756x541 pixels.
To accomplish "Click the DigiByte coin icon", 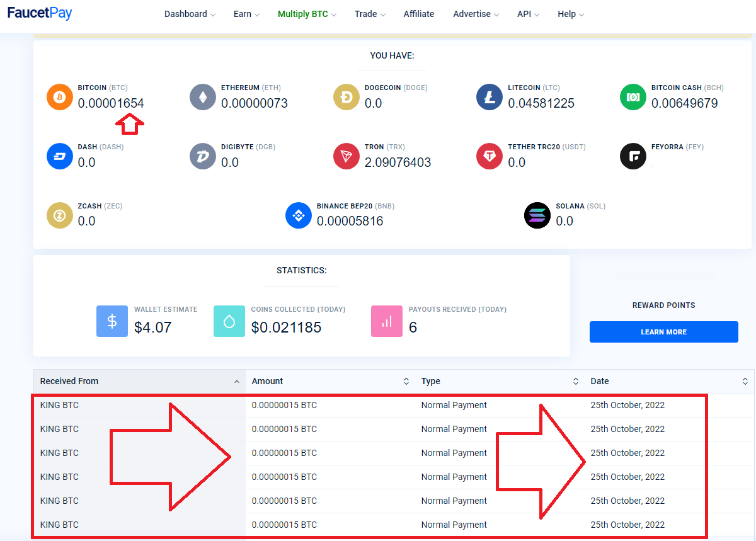I will [x=203, y=156].
